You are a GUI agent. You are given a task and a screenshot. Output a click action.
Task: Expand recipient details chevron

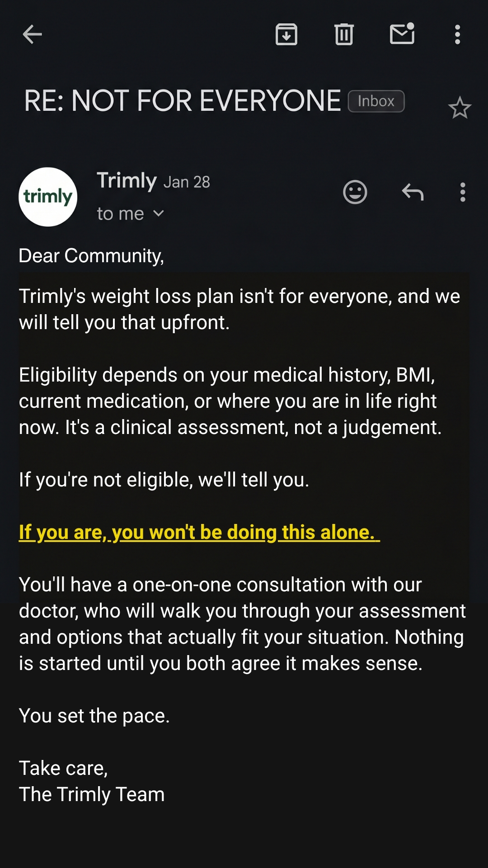pyautogui.click(x=158, y=213)
